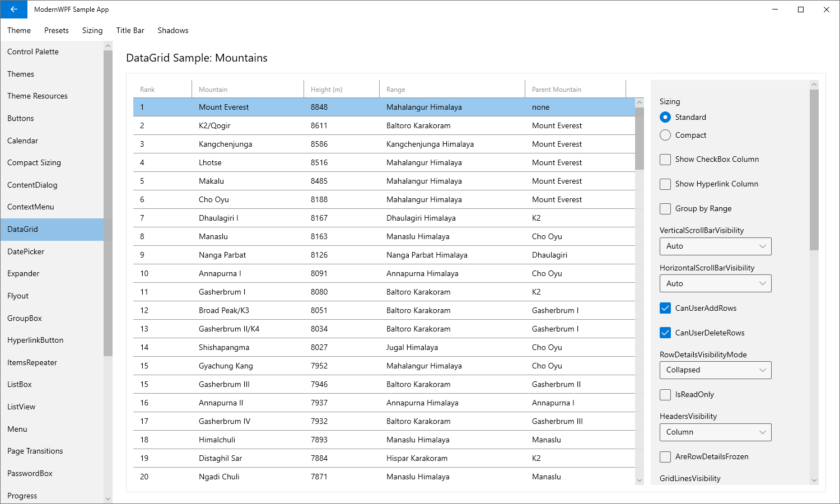Screen dimensions: 840x504
Task: Sort by the Rank column header
Action: coord(162,90)
